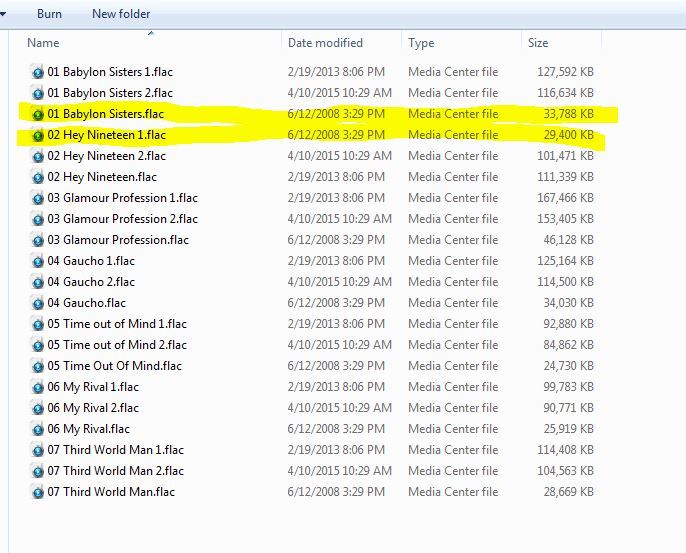Select icon of 04 Gaucho.flac

[x=38, y=303]
